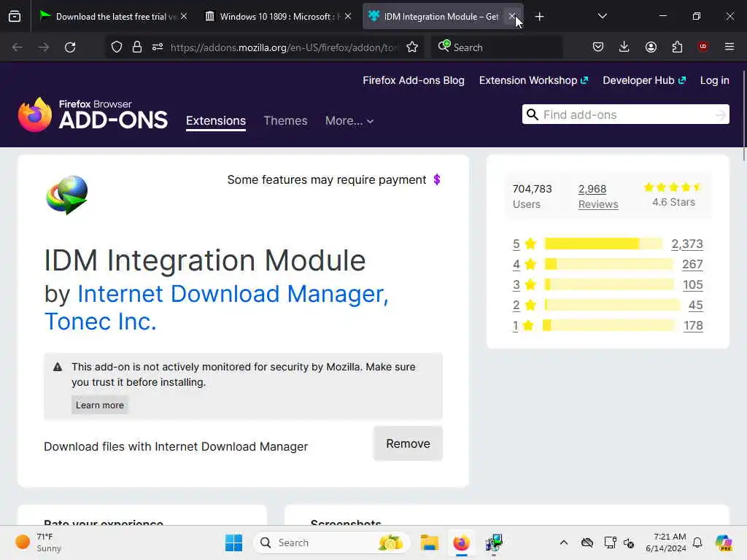This screenshot has height=560, width=747.
Task: Open the 267 four-star reviews count
Action: [692, 264]
